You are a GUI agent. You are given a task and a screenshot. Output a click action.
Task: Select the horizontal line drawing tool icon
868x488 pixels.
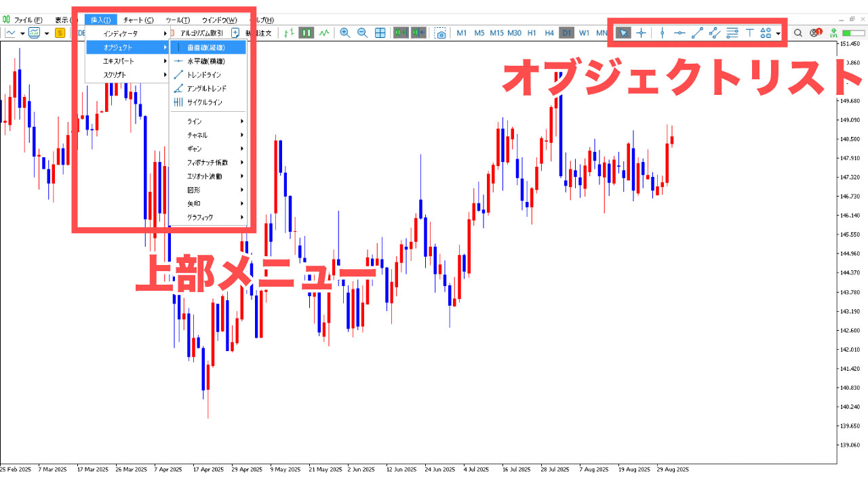coord(679,32)
